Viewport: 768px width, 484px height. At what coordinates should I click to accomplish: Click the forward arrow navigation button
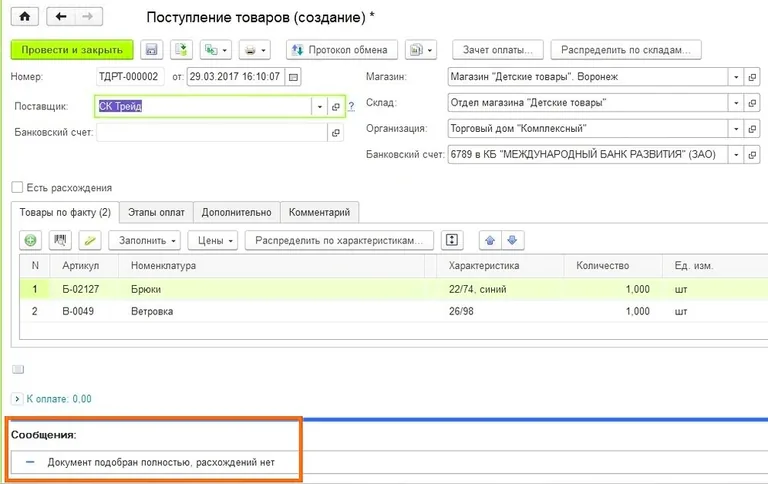[88, 16]
